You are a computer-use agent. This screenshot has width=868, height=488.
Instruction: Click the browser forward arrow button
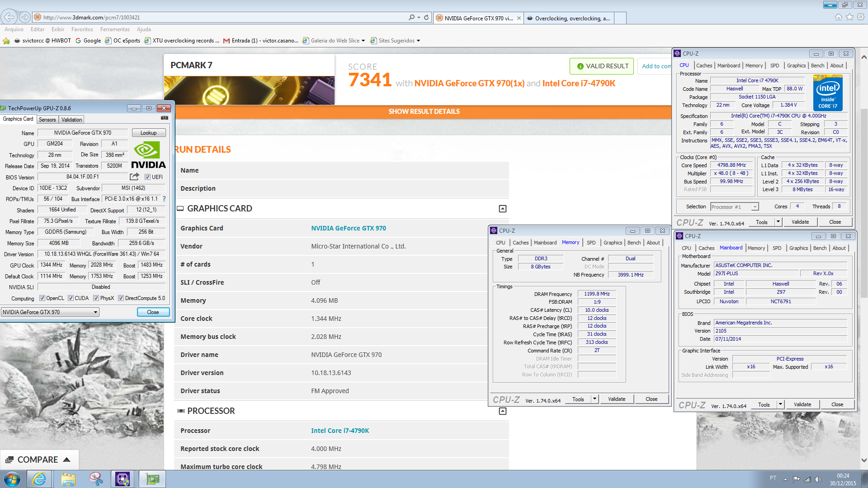point(25,17)
